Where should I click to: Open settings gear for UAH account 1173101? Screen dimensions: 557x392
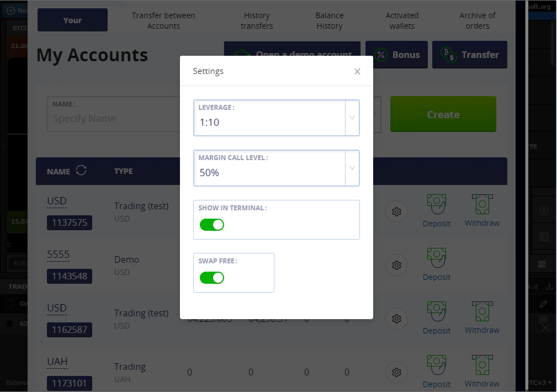[x=396, y=373]
